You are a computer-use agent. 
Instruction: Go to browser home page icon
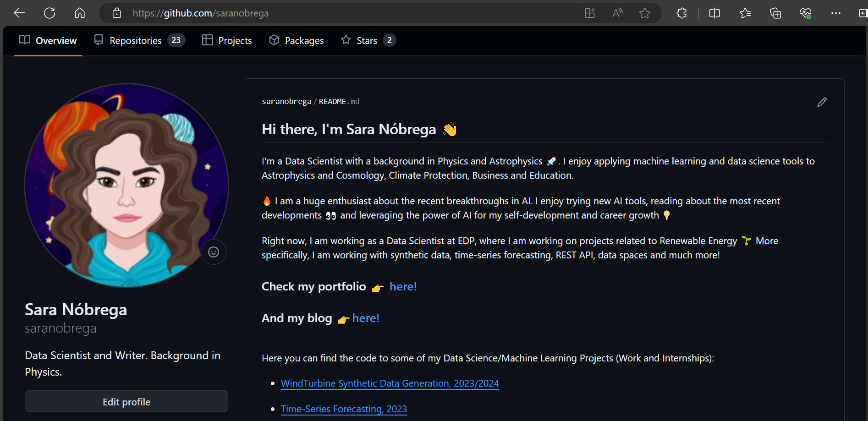coord(80,13)
